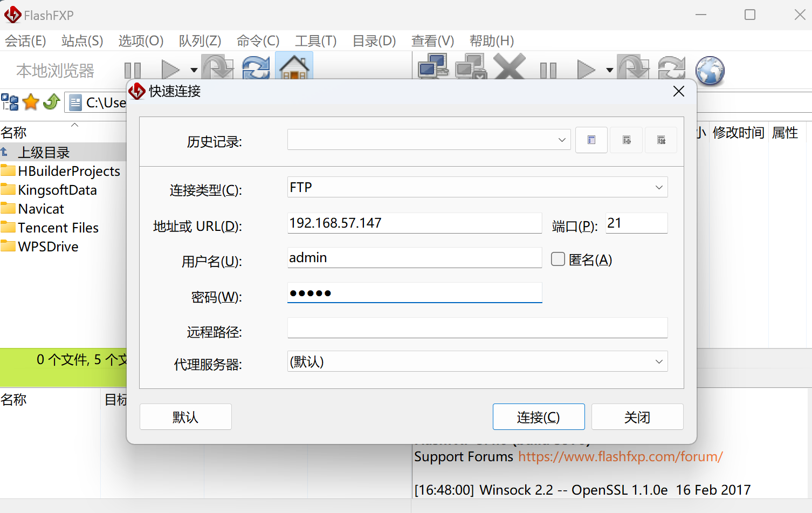
Task: Click the Winsock 2.2 log line
Action: pyautogui.click(x=582, y=490)
